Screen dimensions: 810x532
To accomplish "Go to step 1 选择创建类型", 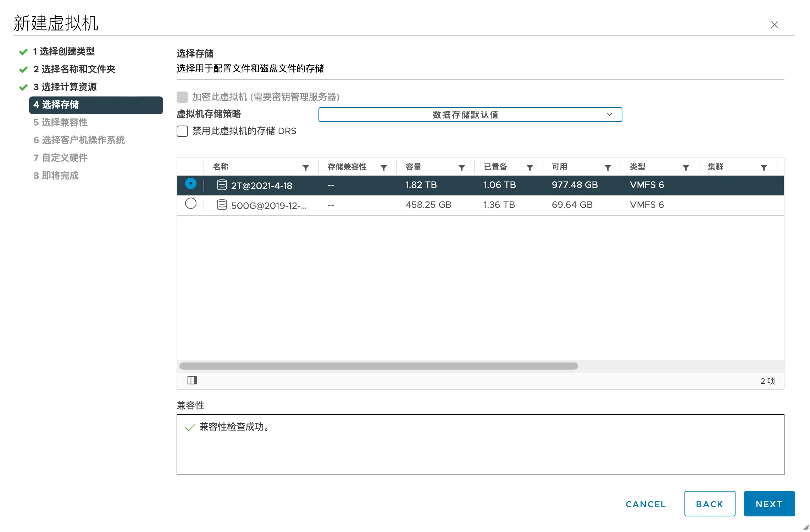I will [x=64, y=52].
